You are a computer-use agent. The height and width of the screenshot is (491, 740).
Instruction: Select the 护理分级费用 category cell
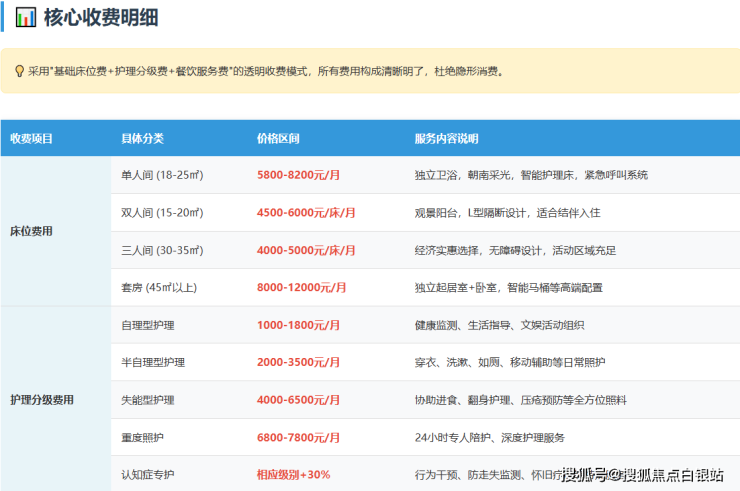[42, 400]
